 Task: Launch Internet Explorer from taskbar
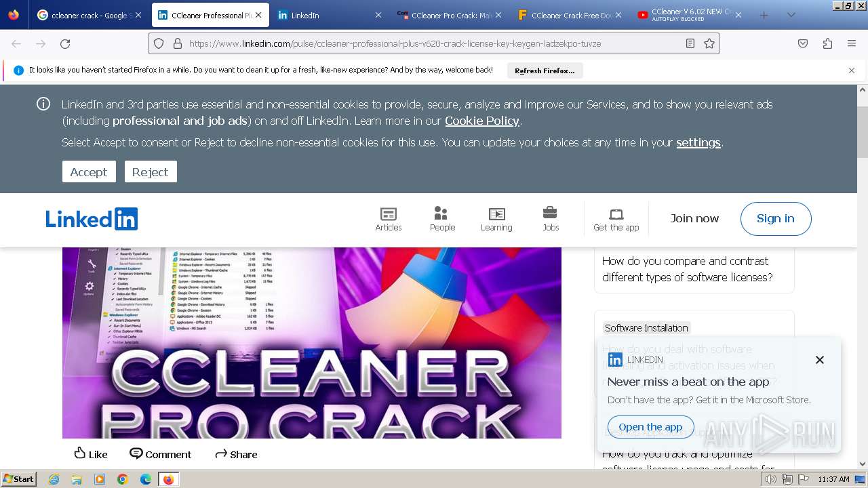pyautogui.click(x=54, y=479)
